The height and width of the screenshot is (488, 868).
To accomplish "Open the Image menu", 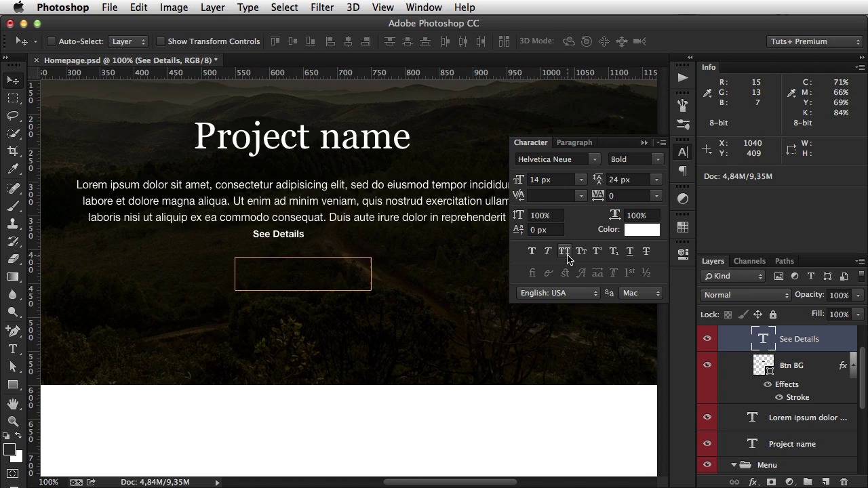I will [174, 7].
